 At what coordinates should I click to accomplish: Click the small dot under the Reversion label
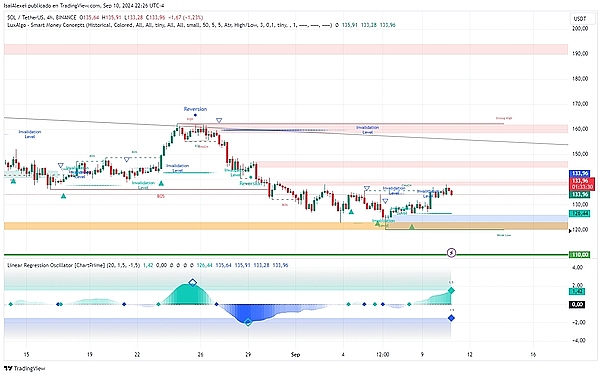pos(195,115)
